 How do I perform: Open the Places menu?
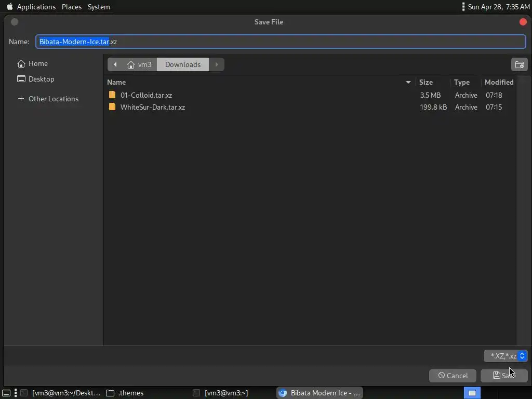tap(72, 7)
